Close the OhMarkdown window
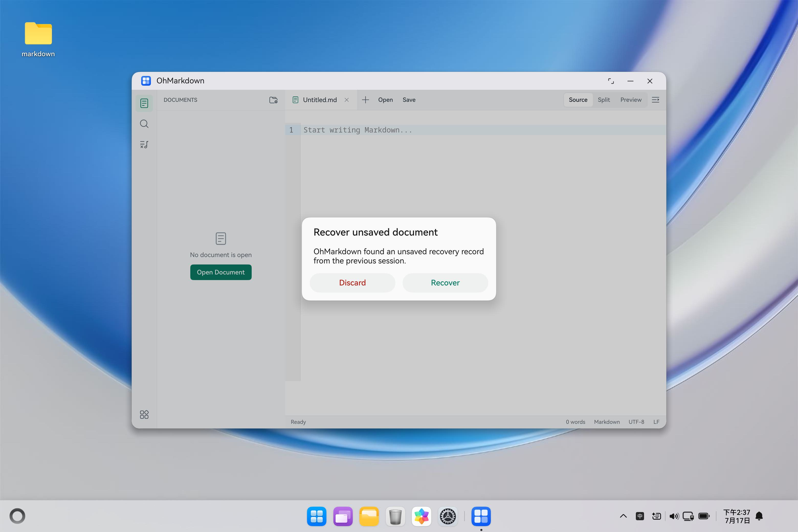 [x=650, y=81]
